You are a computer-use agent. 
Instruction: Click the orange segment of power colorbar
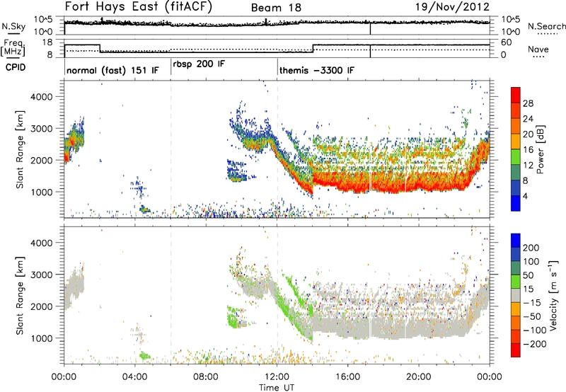click(516, 126)
